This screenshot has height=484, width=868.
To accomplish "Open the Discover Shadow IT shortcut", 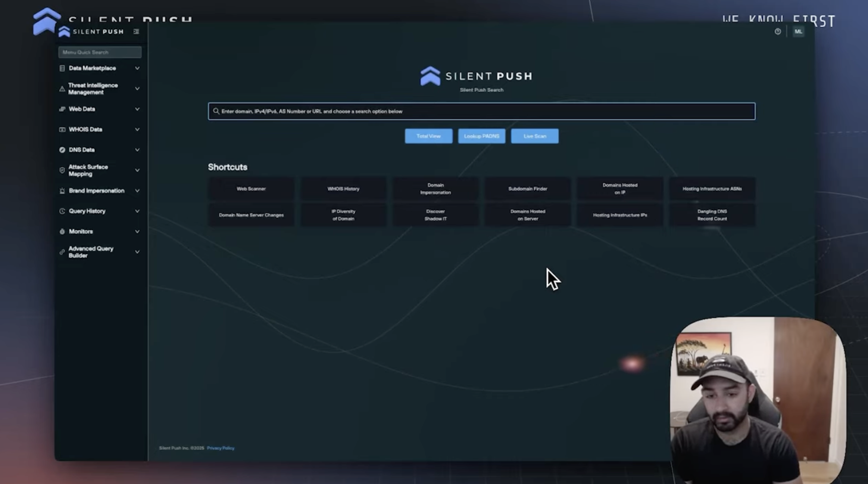I will click(436, 215).
